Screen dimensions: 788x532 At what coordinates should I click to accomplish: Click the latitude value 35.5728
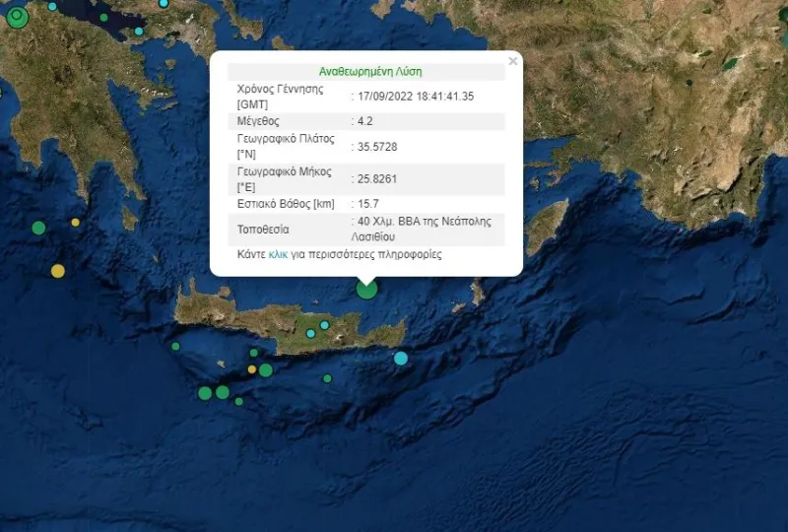(377, 147)
